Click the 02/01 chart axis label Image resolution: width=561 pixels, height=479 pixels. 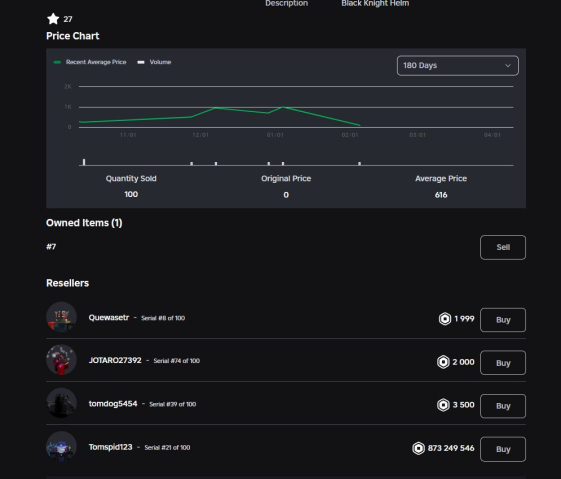(x=350, y=135)
